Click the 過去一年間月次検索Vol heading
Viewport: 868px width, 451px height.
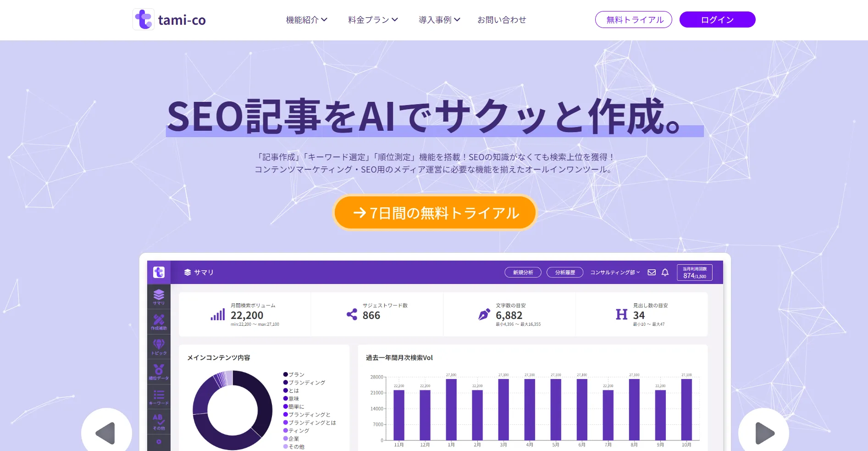(x=399, y=357)
